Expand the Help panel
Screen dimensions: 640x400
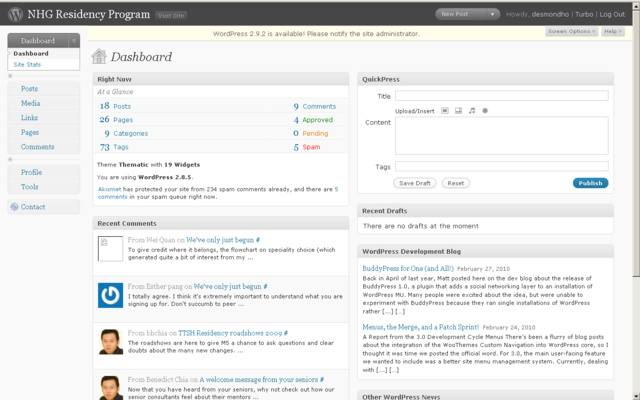tap(613, 31)
